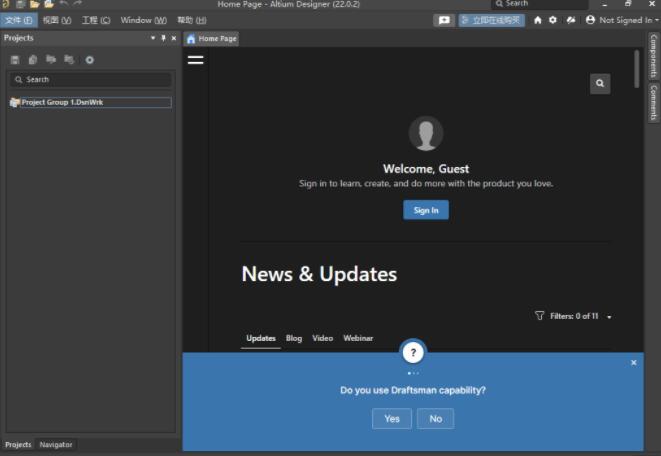661x456 pixels.
Task: Close the Projects panel
Action: pyautogui.click(x=174, y=38)
